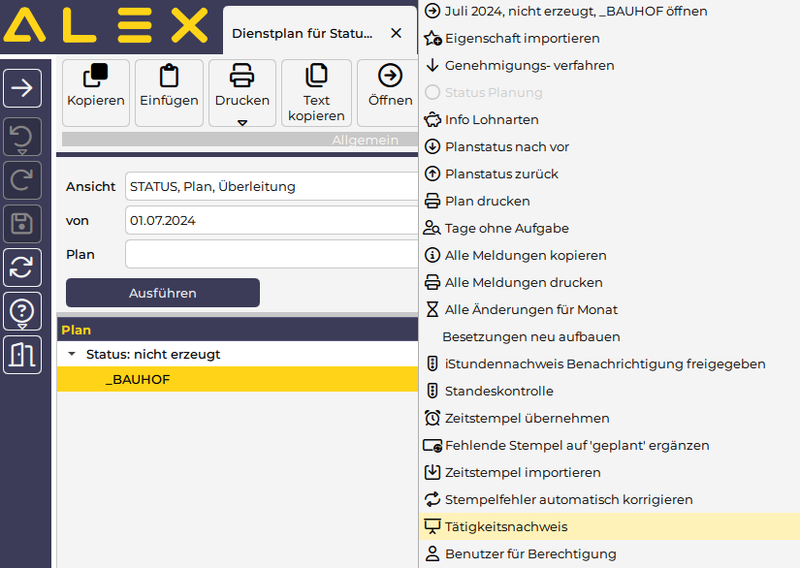Click the 'von' date input field

[270, 220]
